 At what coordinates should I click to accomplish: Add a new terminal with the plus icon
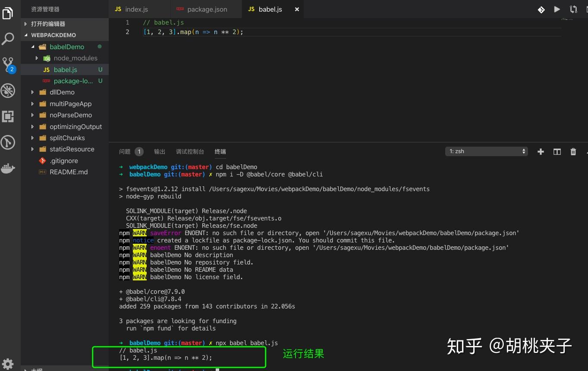(x=540, y=151)
